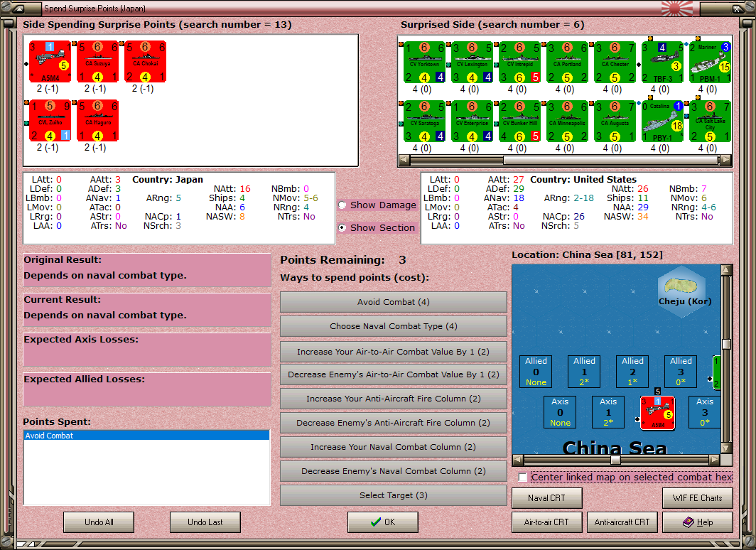Pick the CA Portland cruiser counter
This screenshot has height=550, width=756.
[568, 63]
